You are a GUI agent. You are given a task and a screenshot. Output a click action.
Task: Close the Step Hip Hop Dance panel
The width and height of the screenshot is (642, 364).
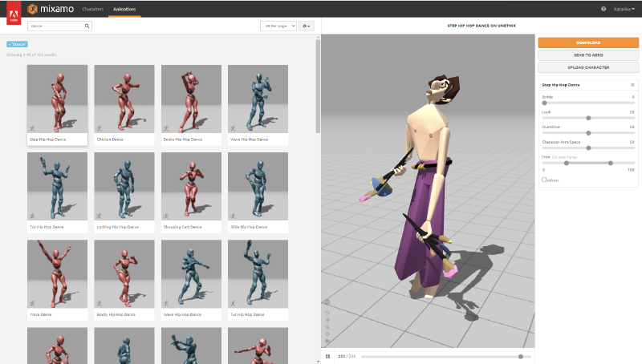click(x=632, y=85)
